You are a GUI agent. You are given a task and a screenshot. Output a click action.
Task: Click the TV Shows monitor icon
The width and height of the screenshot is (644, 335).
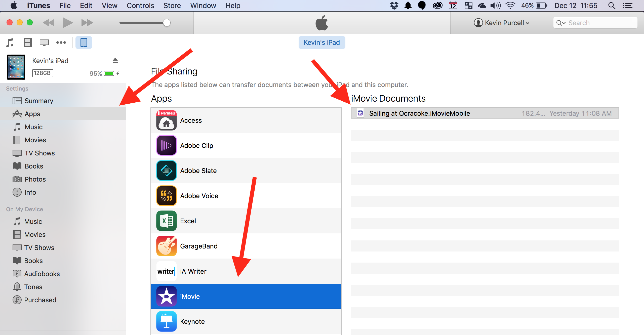(x=44, y=43)
